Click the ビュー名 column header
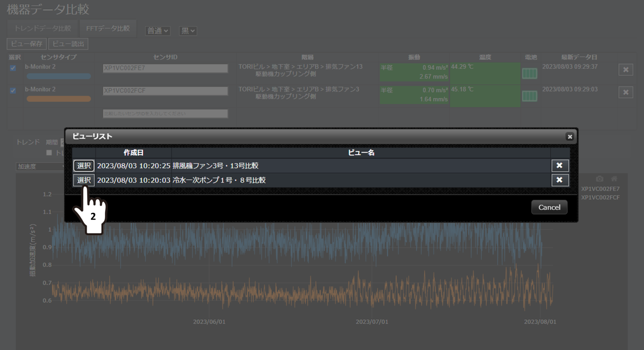Image resolution: width=644 pixels, height=350 pixels. point(361,153)
